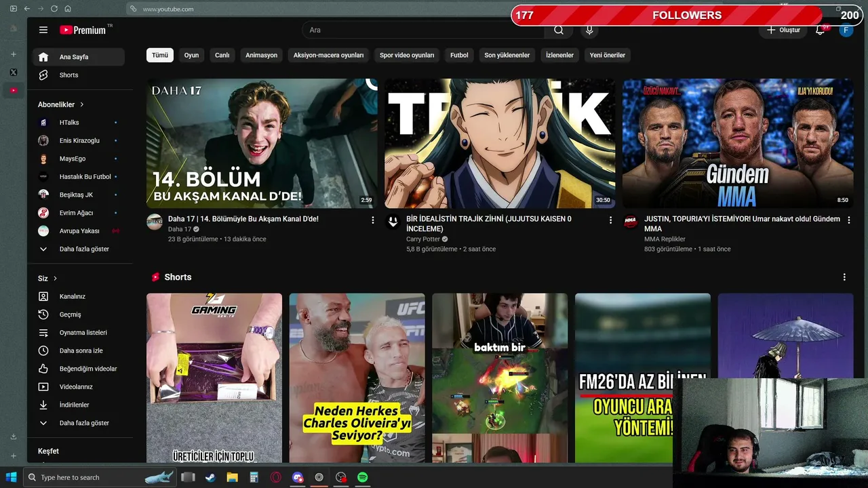Open Daha sonra izle list

tap(79, 350)
